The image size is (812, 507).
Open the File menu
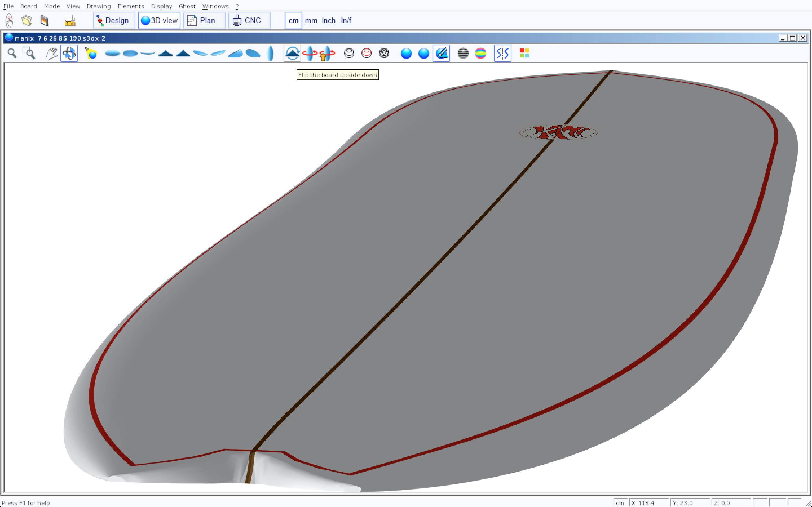[8, 6]
